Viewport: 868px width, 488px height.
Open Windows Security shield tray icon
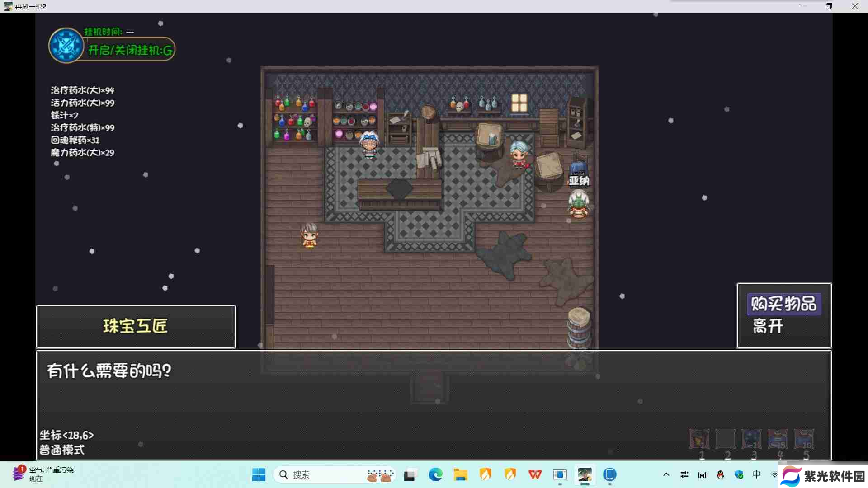(x=739, y=475)
